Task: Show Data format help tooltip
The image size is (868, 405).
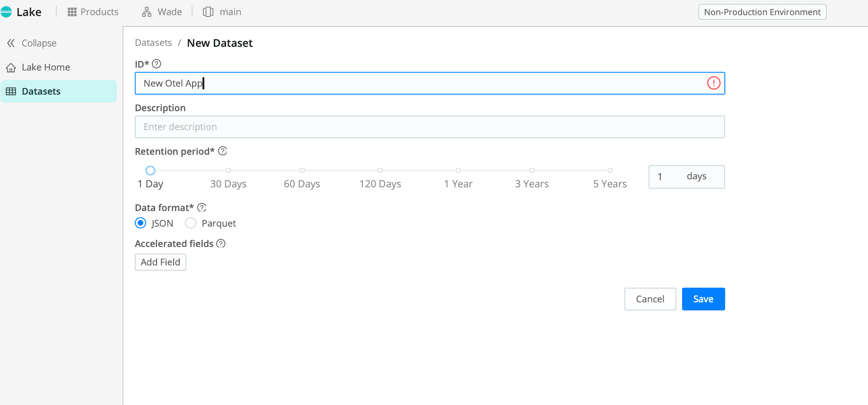Action: click(202, 208)
